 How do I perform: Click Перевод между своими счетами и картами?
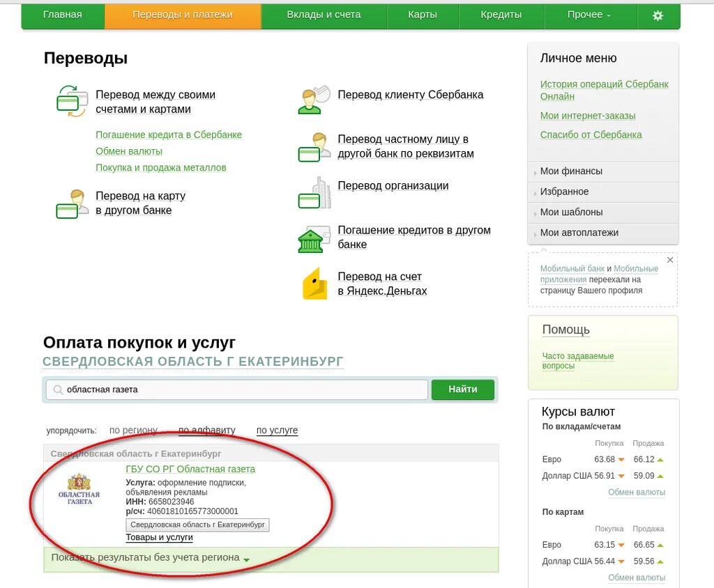pyautogui.click(x=155, y=102)
